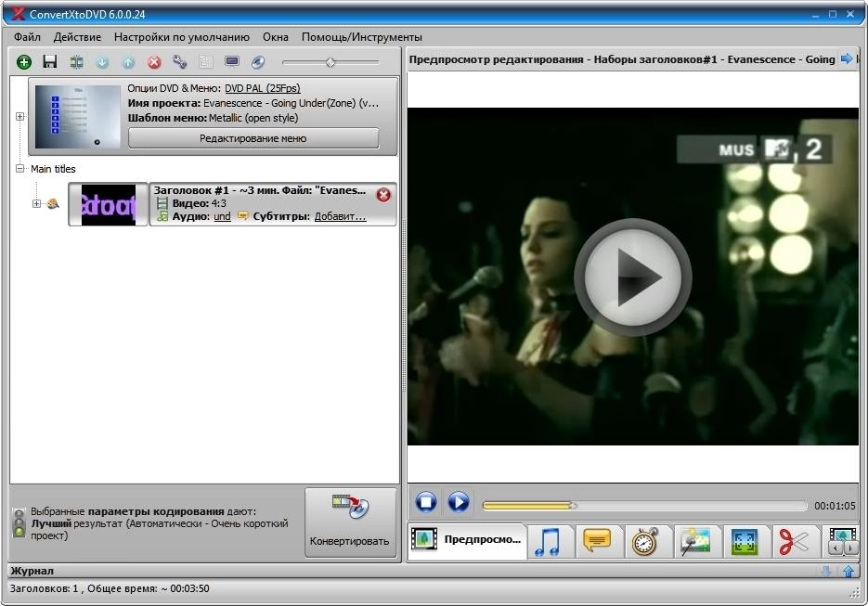This screenshot has height=606, width=868.
Task: Adjust the toolbar zoom slider handle
Action: tap(330, 62)
